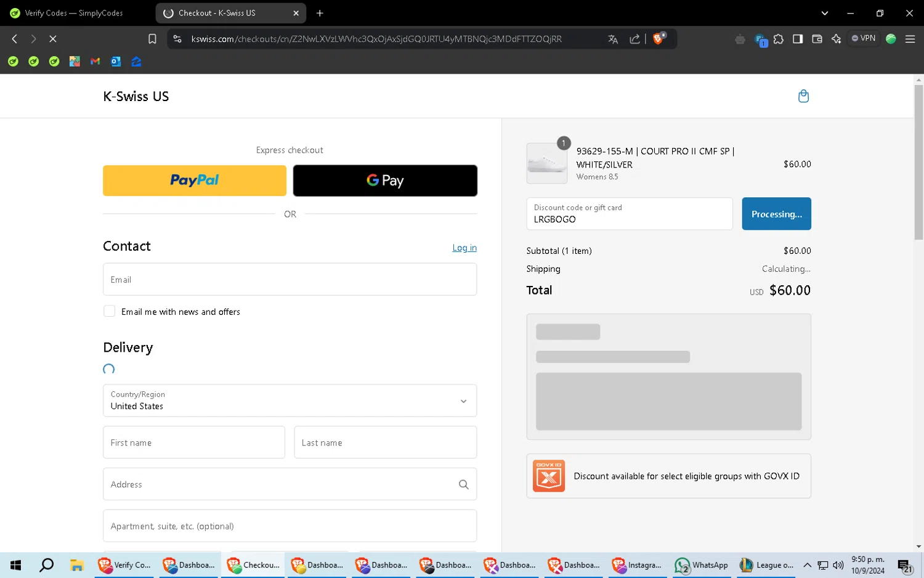This screenshot has width=924, height=578.
Task: Click the Address input field
Action: click(x=290, y=484)
